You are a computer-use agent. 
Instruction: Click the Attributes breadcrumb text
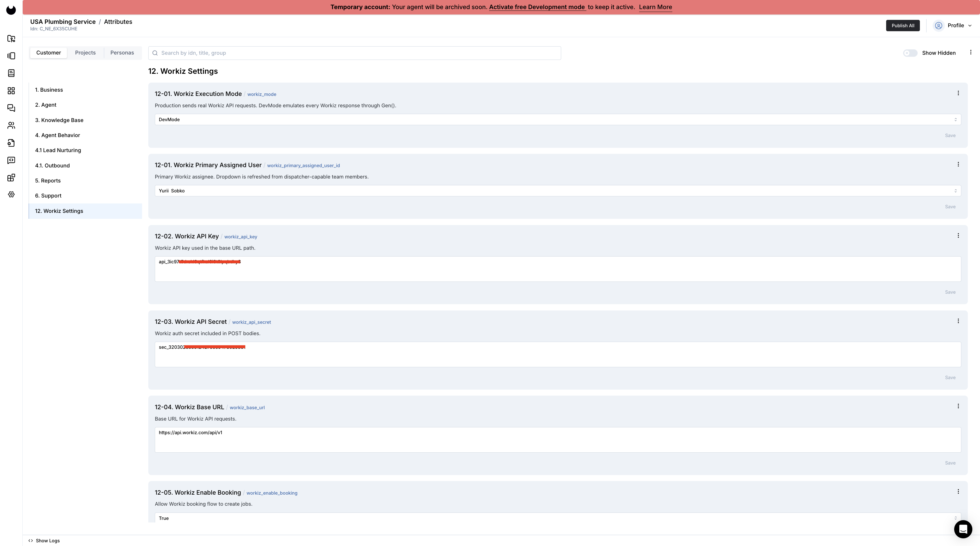[x=118, y=22]
